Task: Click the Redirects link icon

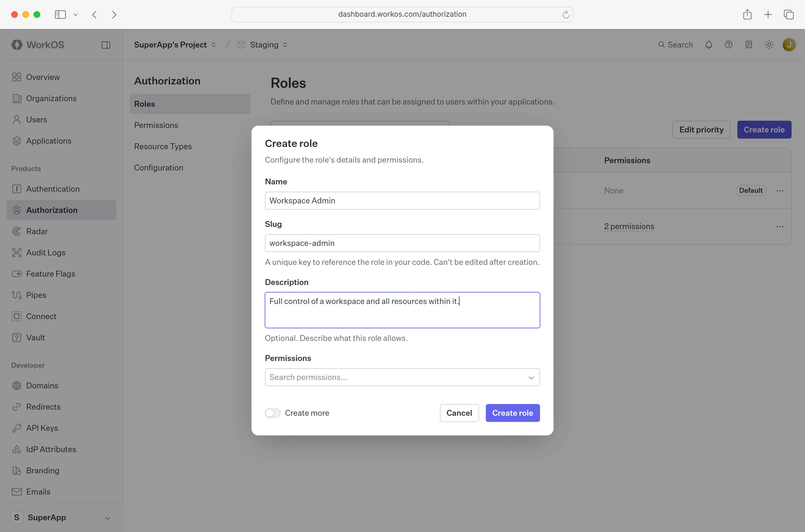Action: click(x=16, y=407)
